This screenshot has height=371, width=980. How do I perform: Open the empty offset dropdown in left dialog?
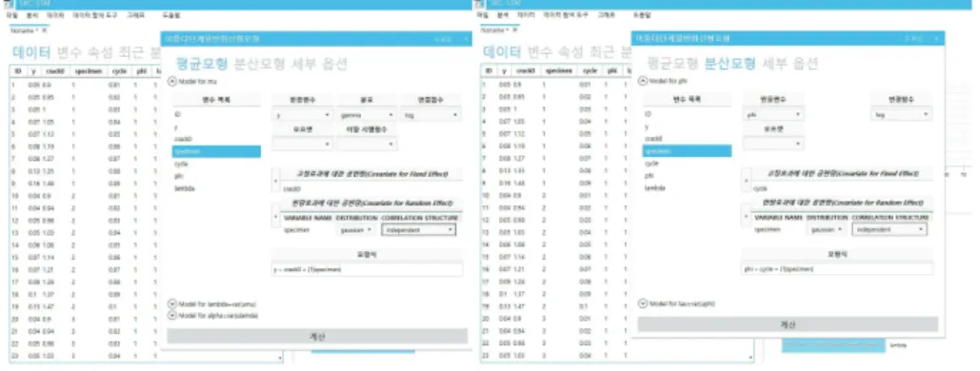coord(303,144)
